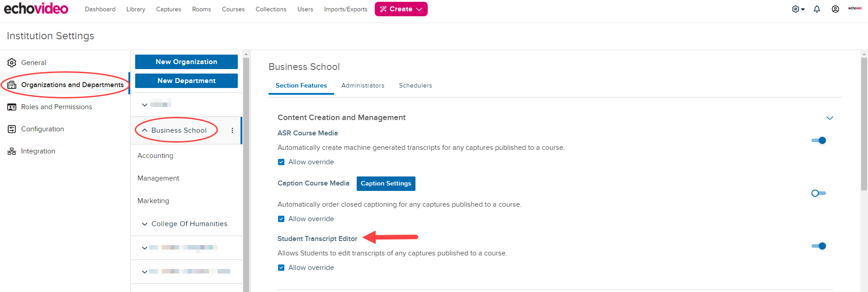Collapse the Business School organization
The height and width of the screenshot is (292, 868).
point(145,130)
